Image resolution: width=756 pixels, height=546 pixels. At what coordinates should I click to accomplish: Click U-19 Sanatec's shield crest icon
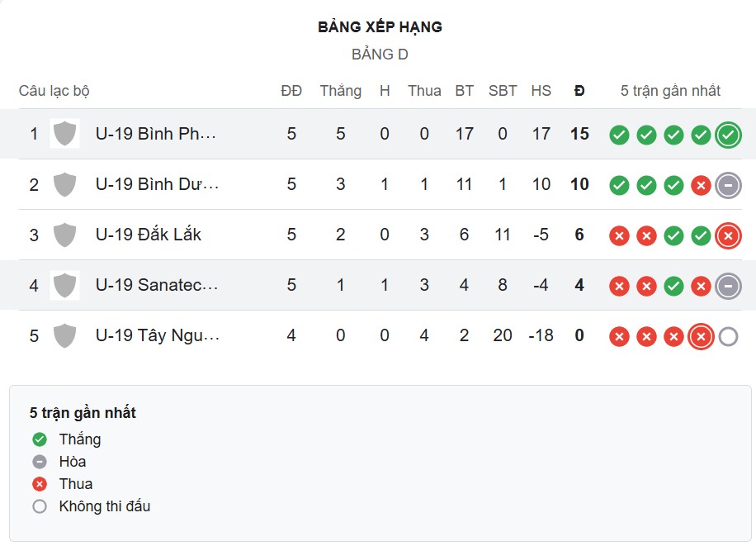tap(64, 286)
